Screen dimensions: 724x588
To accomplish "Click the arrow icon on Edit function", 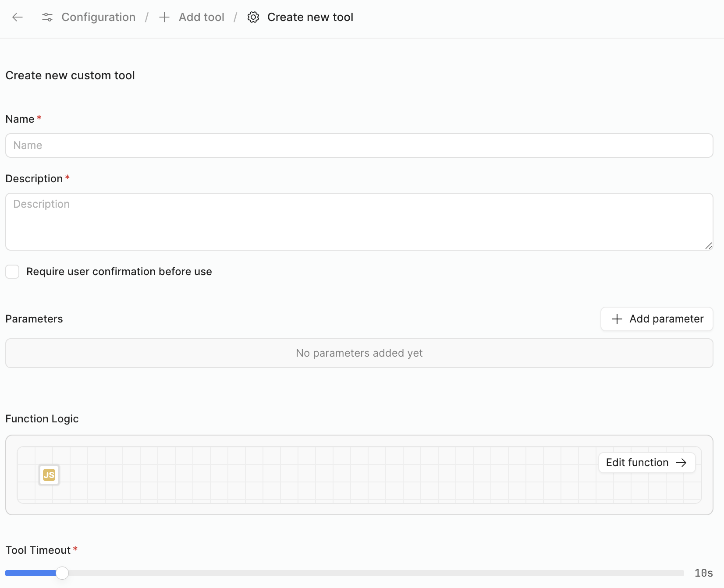I will pyautogui.click(x=681, y=463).
